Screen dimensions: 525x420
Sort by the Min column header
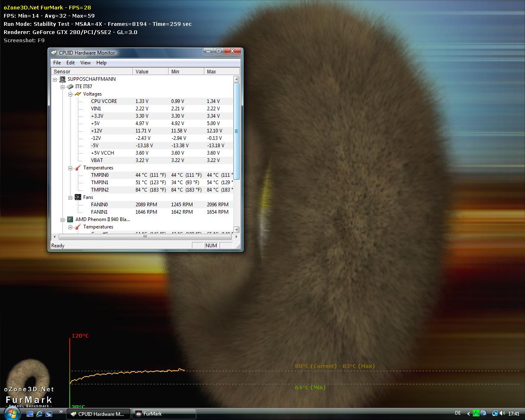pyautogui.click(x=186, y=71)
